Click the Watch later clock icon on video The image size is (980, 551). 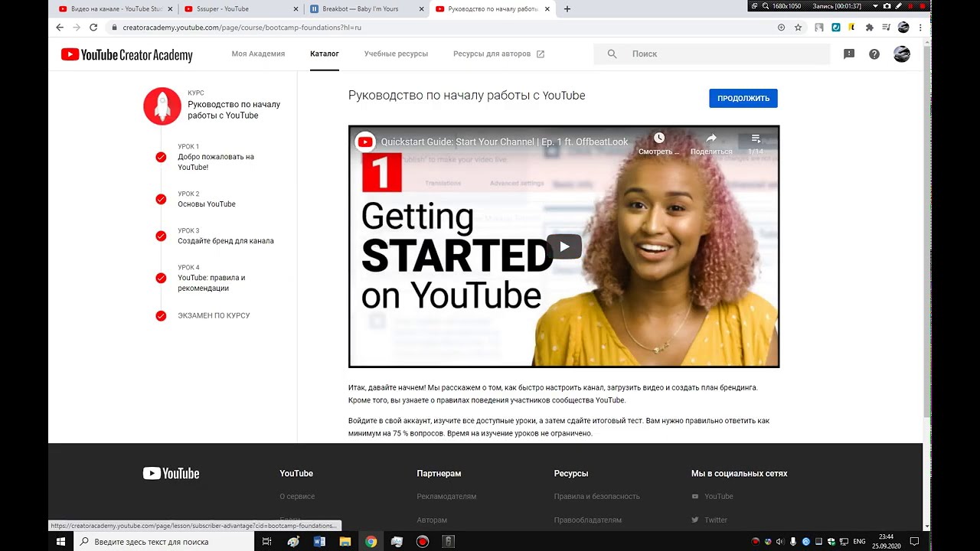tap(659, 139)
